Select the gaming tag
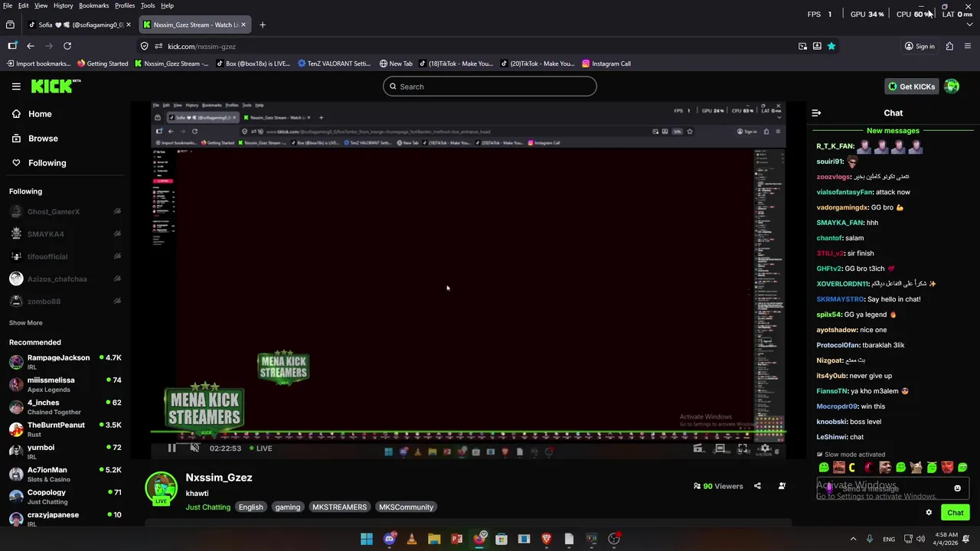This screenshot has height=551, width=980. pyautogui.click(x=288, y=507)
